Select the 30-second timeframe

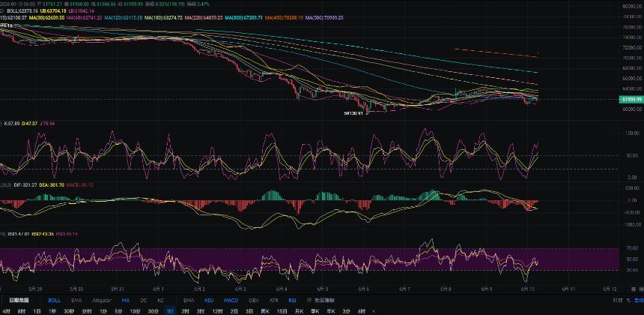pyautogui.click(x=69, y=311)
